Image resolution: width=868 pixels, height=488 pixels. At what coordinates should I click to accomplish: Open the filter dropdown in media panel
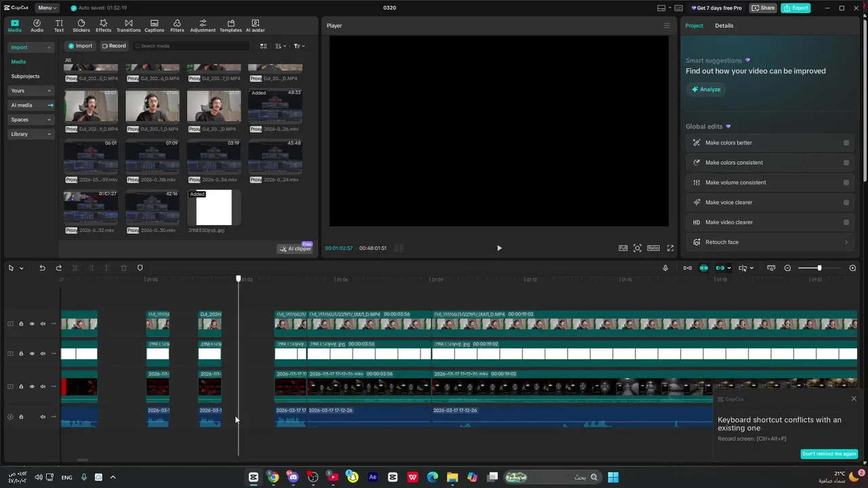pos(299,46)
